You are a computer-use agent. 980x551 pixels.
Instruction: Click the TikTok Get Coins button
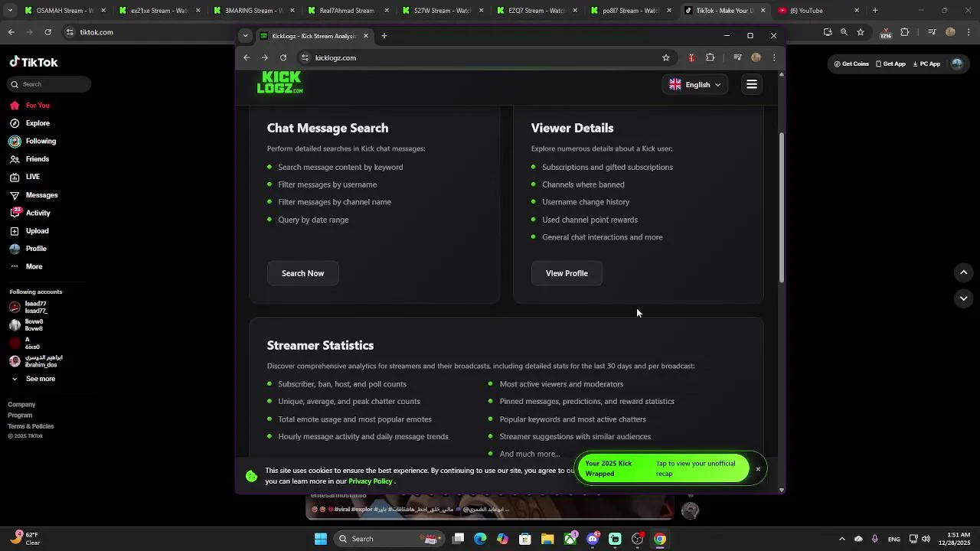(851, 64)
